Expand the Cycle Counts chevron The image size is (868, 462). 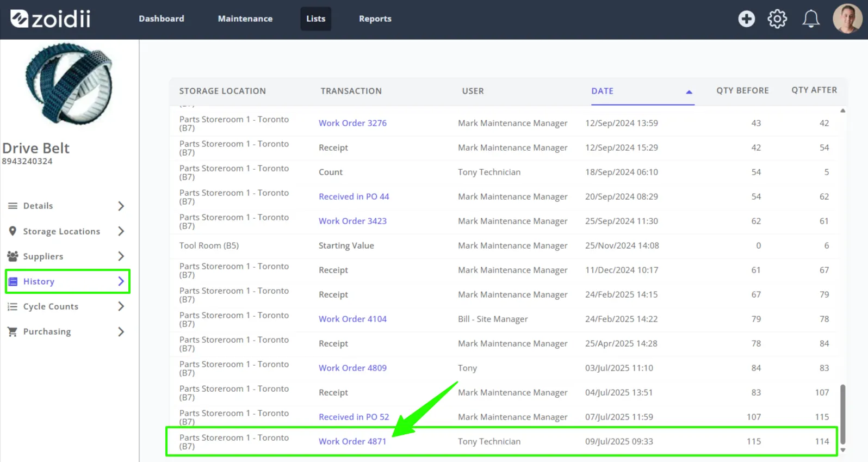click(x=121, y=306)
